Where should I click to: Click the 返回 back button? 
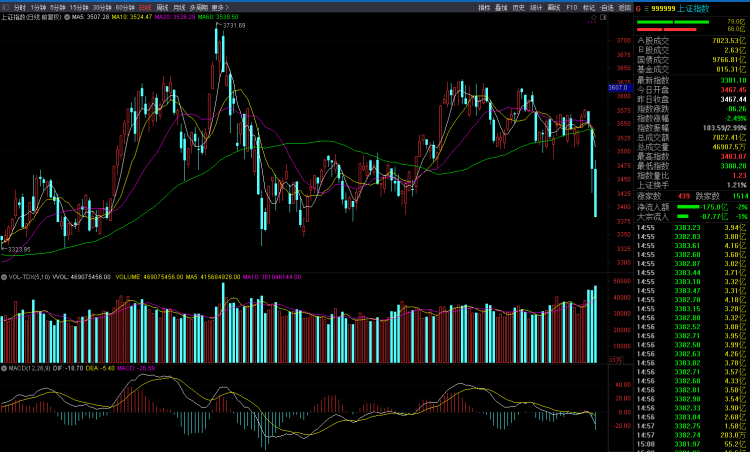[x=623, y=7]
